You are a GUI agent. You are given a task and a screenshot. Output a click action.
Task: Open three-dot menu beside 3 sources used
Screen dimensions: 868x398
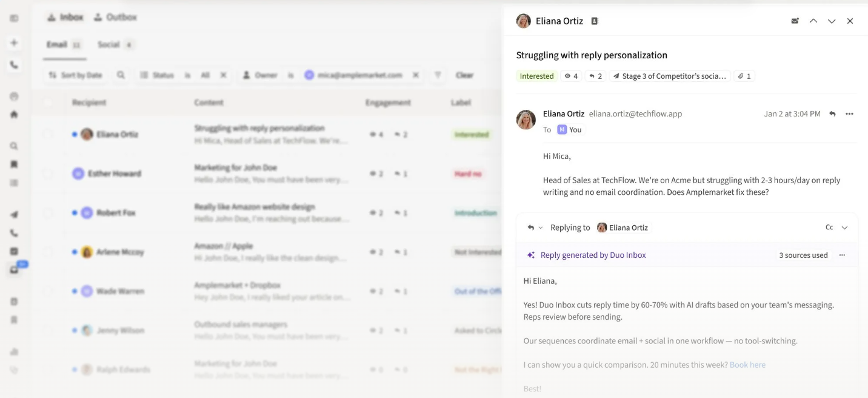[x=842, y=255]
